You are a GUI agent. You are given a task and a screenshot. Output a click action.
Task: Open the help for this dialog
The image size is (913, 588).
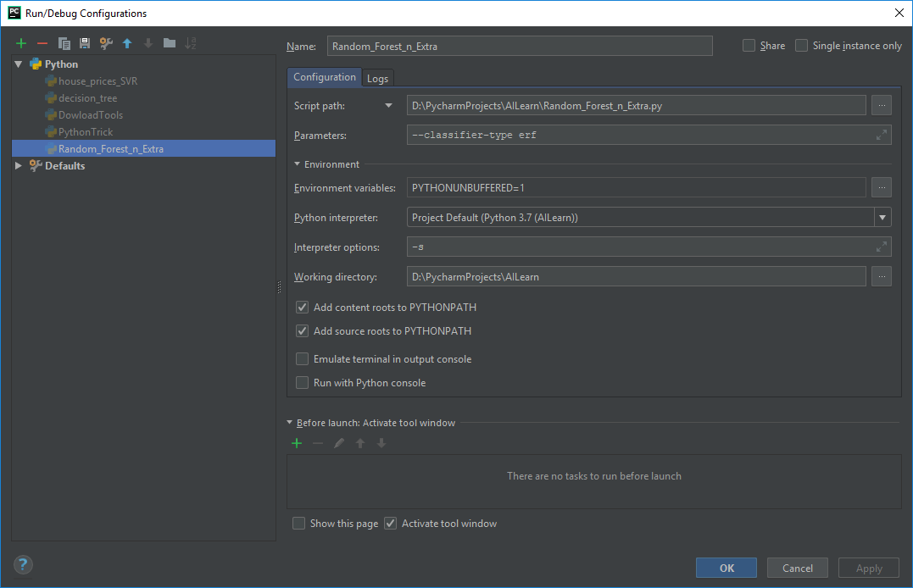(x=23, y=564)
